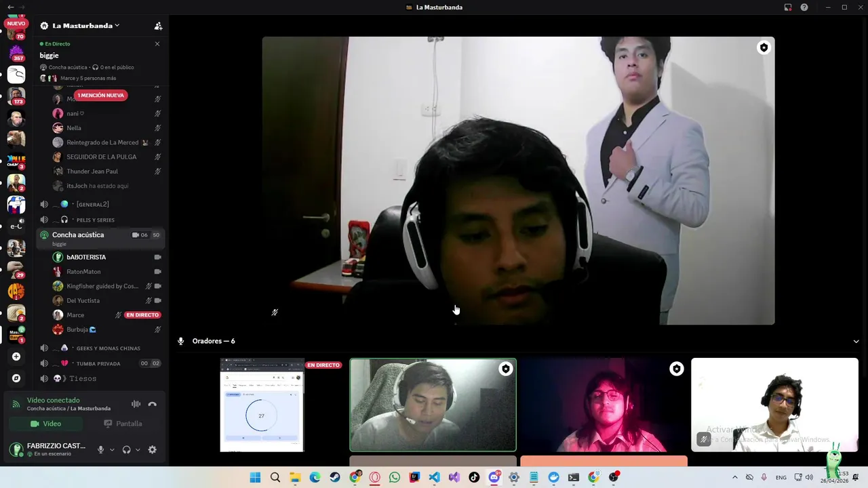Screen dimensions: 868x488
Task: Click the muted mic icon on main video
Action: point(275,312)
